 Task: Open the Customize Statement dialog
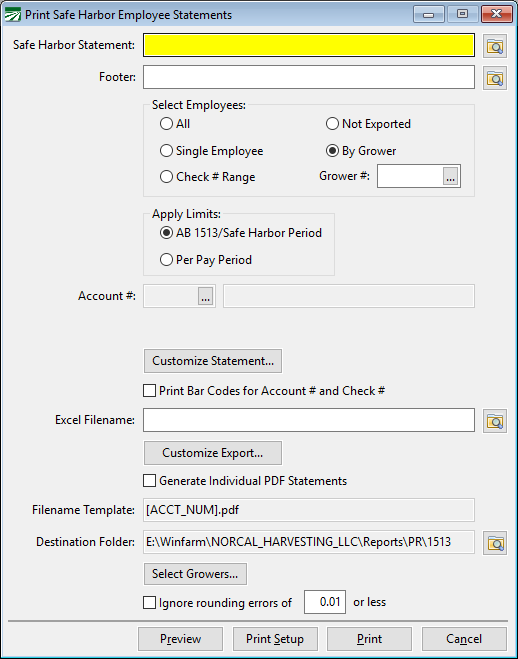213,361
